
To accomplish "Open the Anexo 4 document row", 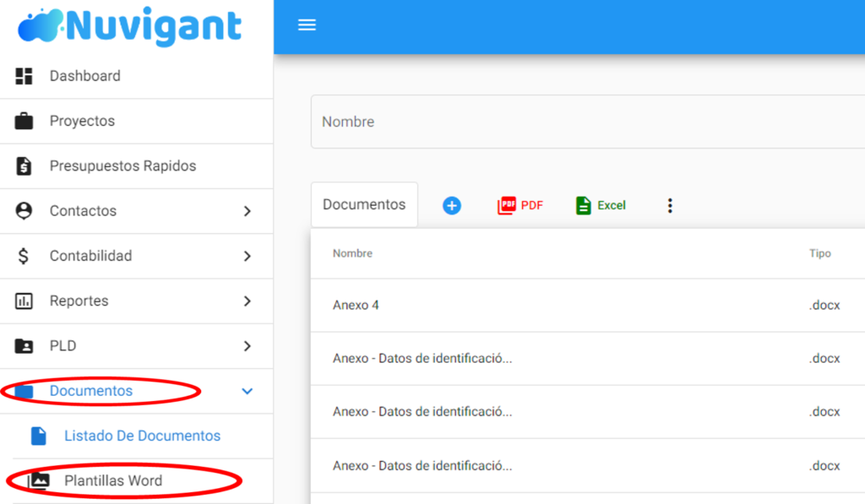I will point(588,306).
